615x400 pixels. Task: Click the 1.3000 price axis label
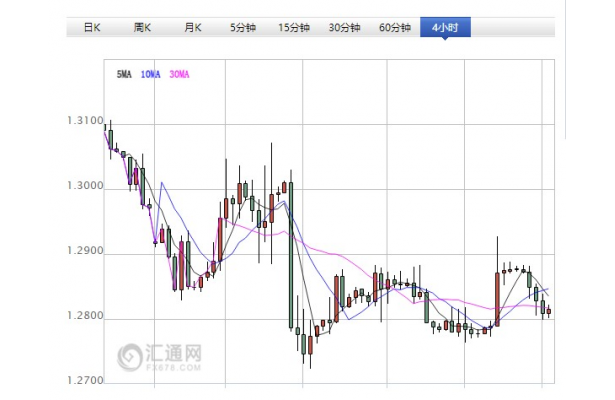pos(85,185)
